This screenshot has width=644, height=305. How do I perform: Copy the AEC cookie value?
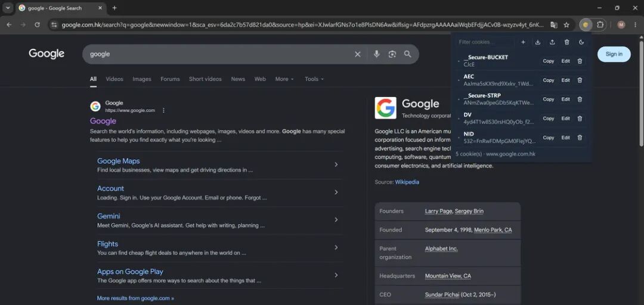pos(549,80)
